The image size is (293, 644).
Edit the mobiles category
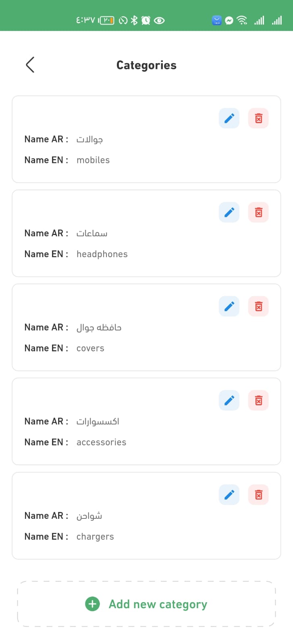tap(229, 118)
